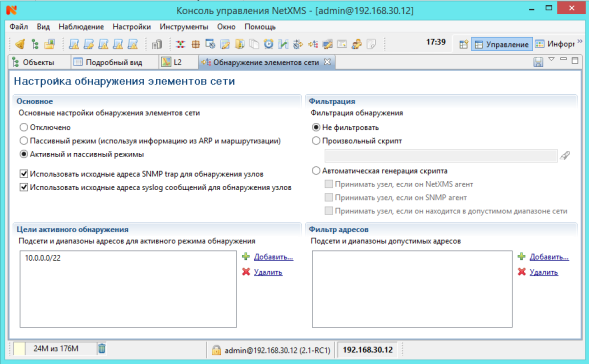The image size is (590, 364).
Task: Click the notepad with pencil toolbar icon
Action: pyautogui.click(x=225, y=44)
